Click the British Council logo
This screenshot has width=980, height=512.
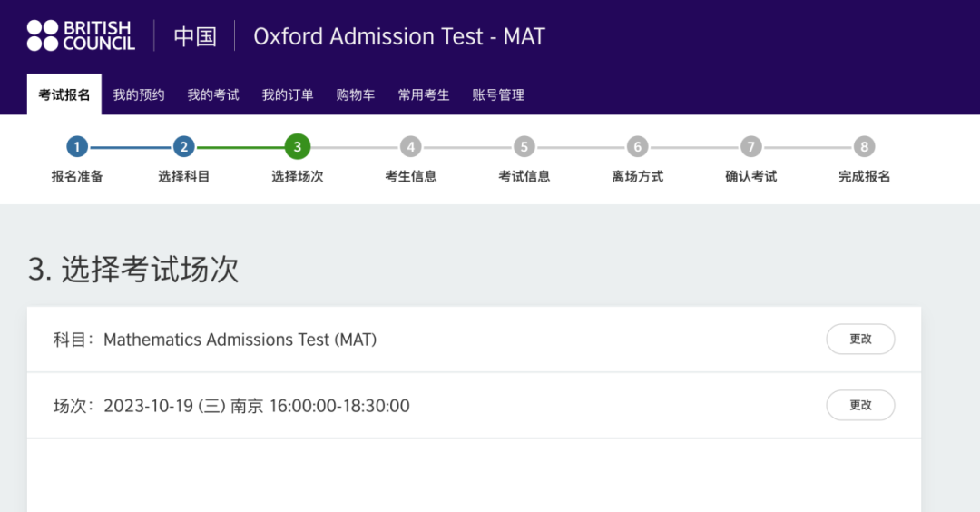click(x=82, y=35)
